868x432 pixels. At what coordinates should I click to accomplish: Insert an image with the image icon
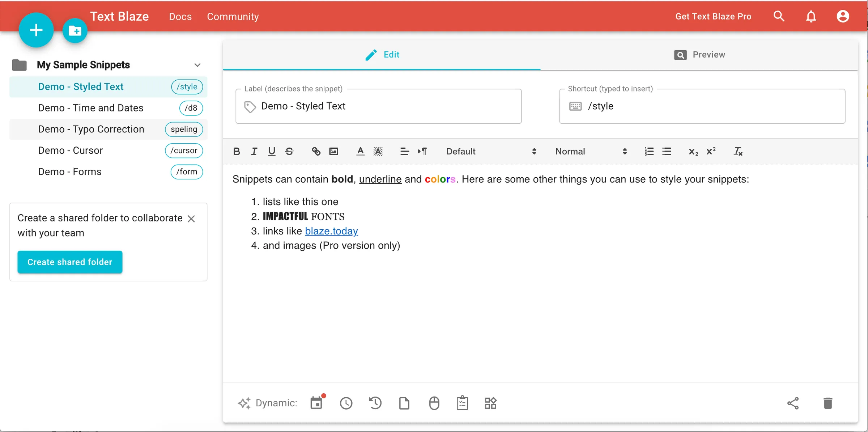click(333, 151)
